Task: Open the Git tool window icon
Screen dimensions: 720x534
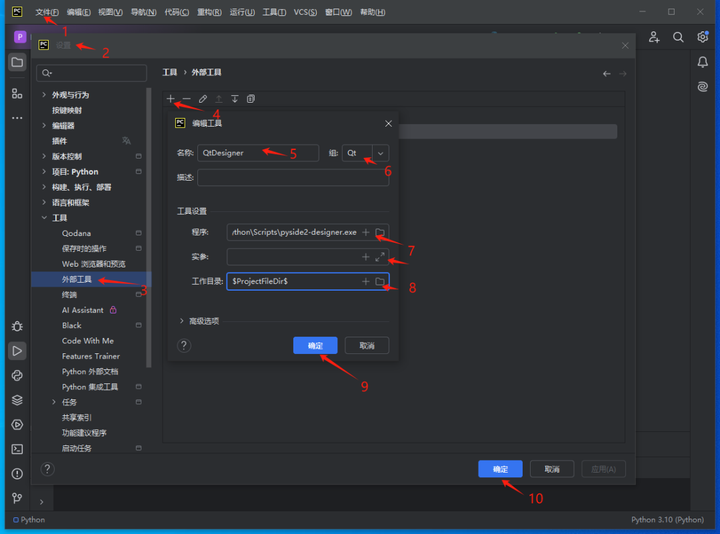Action: [x=17, y=498]
